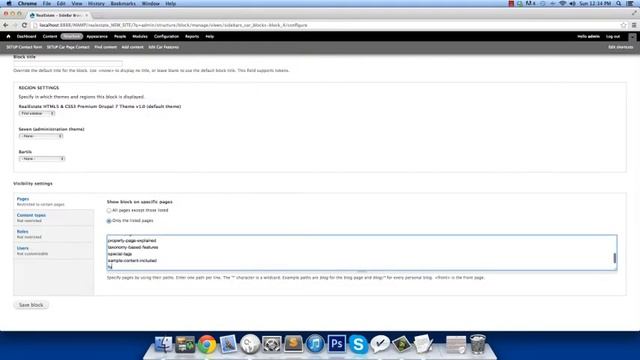Open the History menu
Image resolution: width=640 pixels, height=360 pixels.
pyautogui.click(x=96, y=4)
